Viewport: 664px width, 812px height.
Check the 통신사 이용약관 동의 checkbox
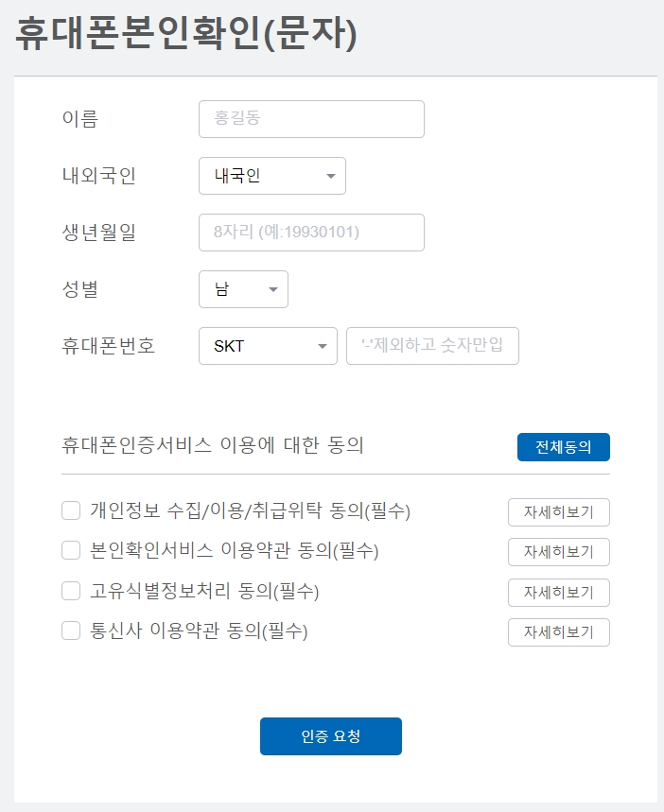point(70,632)
